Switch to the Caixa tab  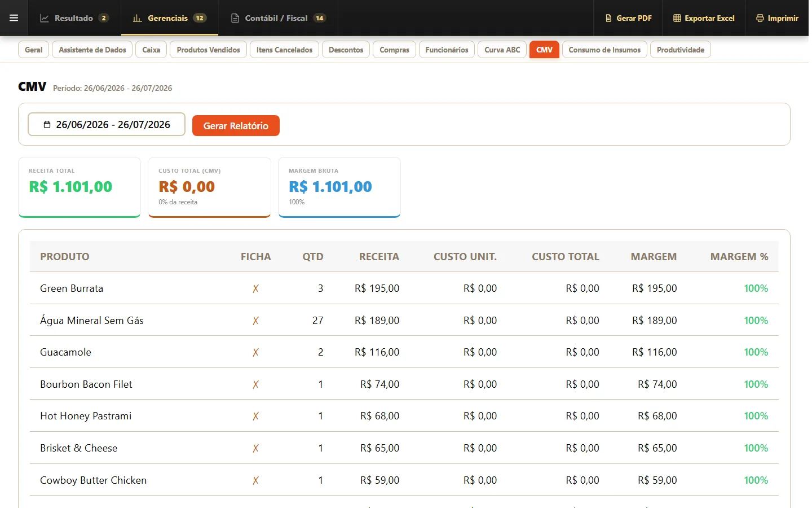tap(151, 50)
